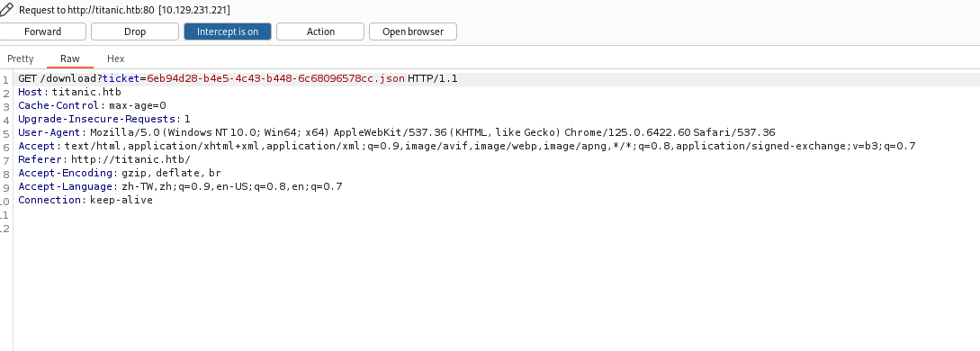Image resolution: width=980 pixels, height=351 pixels.
Task: Click the Connection: keep-alive line
Action: point(85,200)
